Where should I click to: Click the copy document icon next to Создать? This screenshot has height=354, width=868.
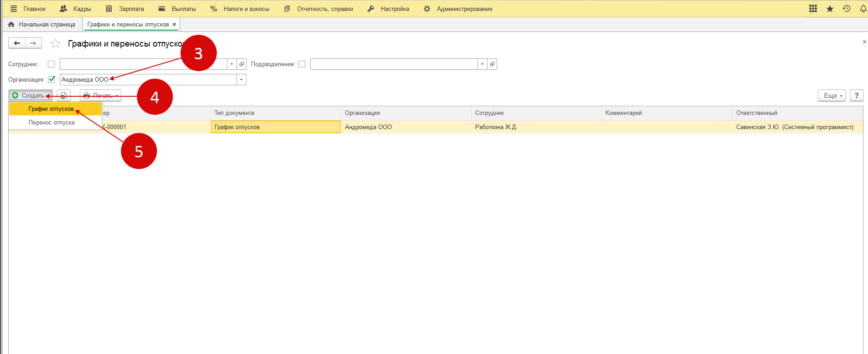[x=64, y=95]
